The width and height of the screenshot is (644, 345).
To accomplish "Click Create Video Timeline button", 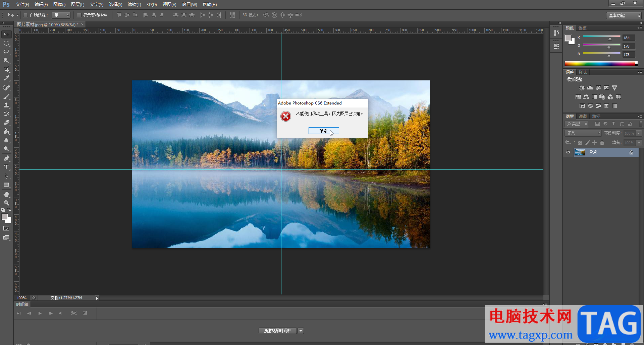I will 277,331.
